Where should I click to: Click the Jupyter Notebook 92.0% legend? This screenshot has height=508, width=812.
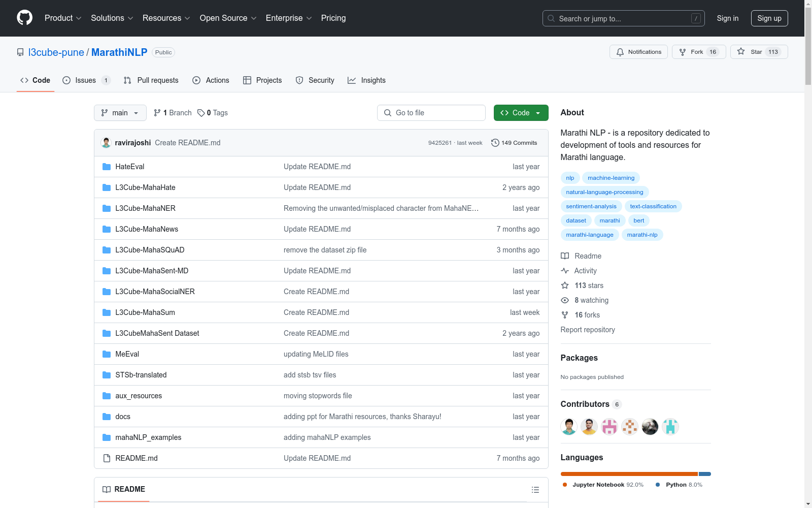603,485
